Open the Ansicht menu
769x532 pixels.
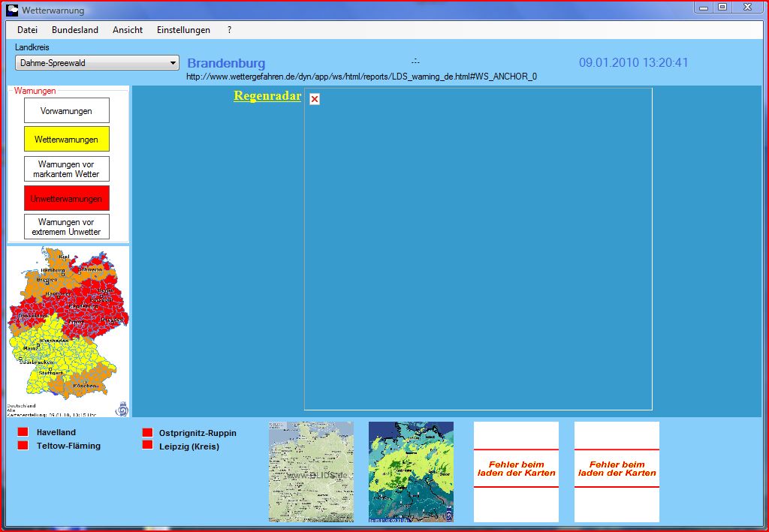[x=128, y=30]
